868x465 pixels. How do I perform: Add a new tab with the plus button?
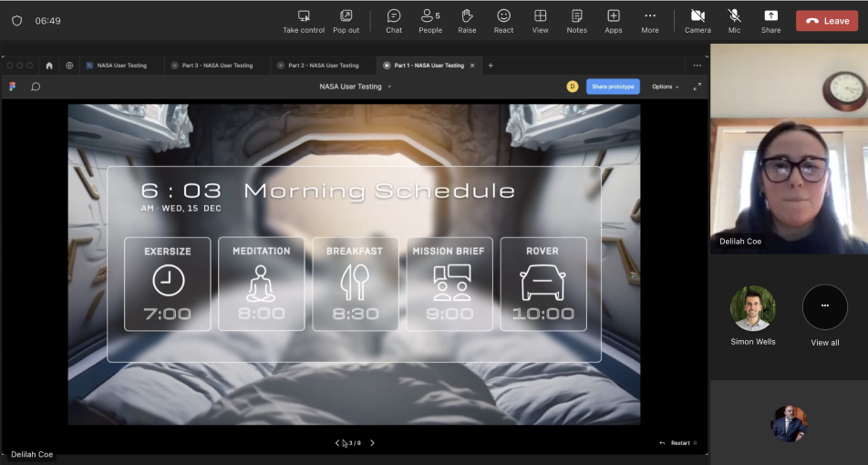(490, 66)
